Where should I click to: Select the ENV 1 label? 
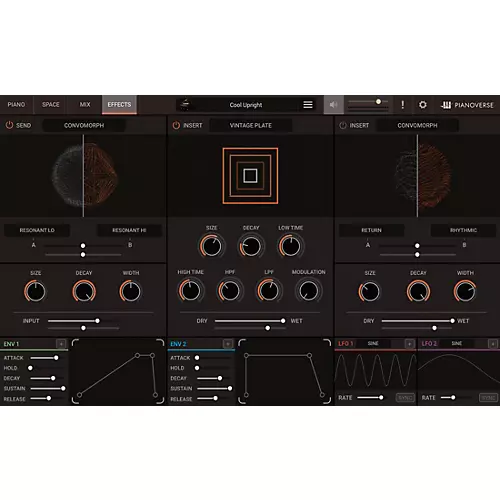coord(11,344)
